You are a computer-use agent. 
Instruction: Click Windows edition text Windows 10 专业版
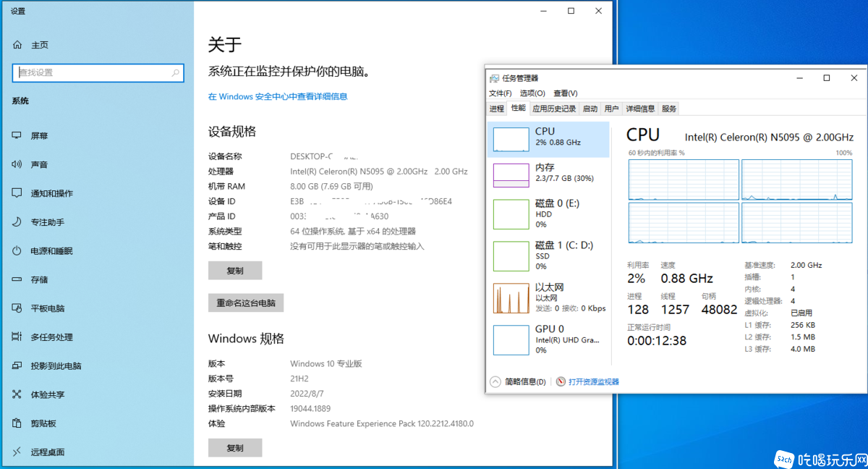(x=326, y=363)
